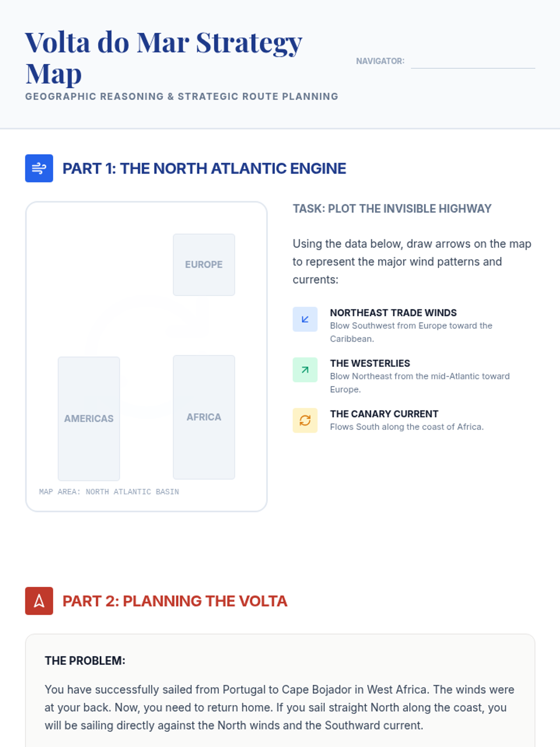Click The Westerlies label
560x747 pixels.
click(370, 363)
